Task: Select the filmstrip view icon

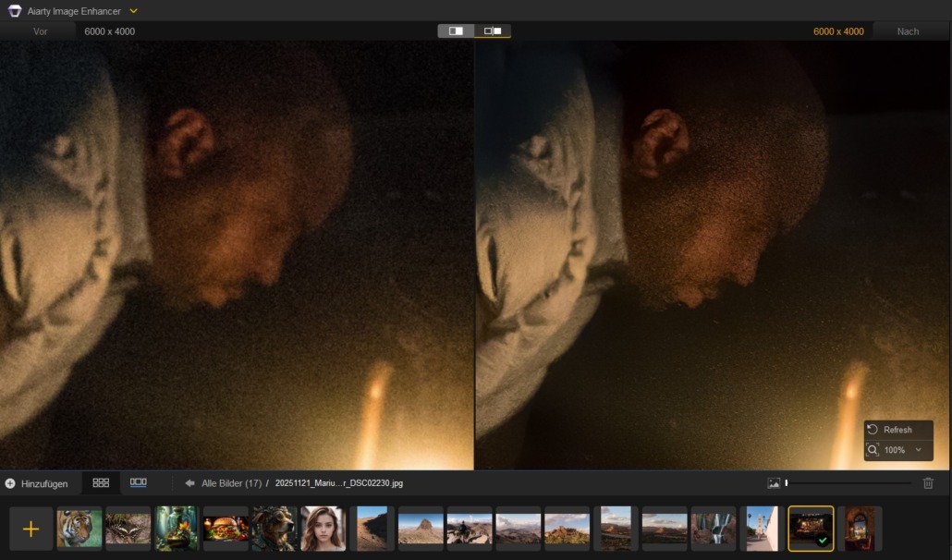Action: 139,482
